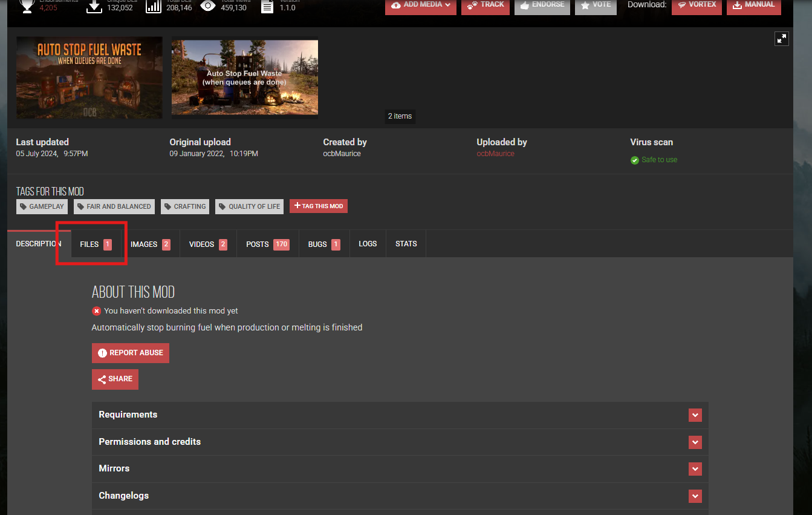Endorse this mod

point(542,5)
